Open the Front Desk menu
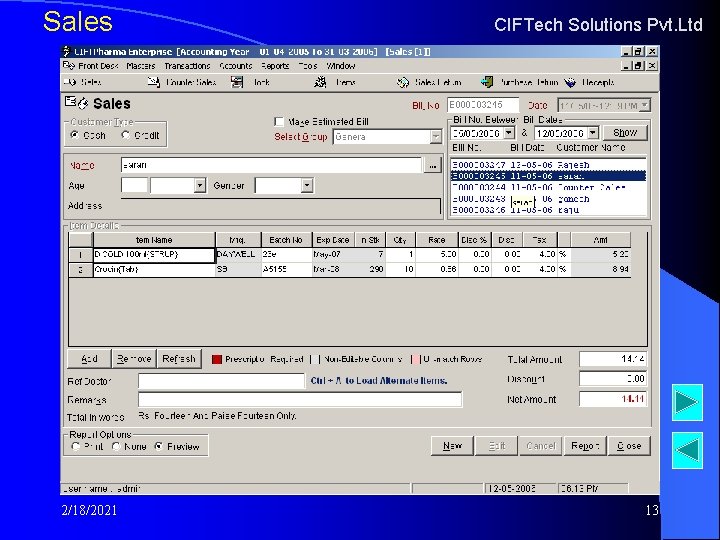Image resolution: width=720 pixels, height=540 pixels. click(x=98, y=66)
